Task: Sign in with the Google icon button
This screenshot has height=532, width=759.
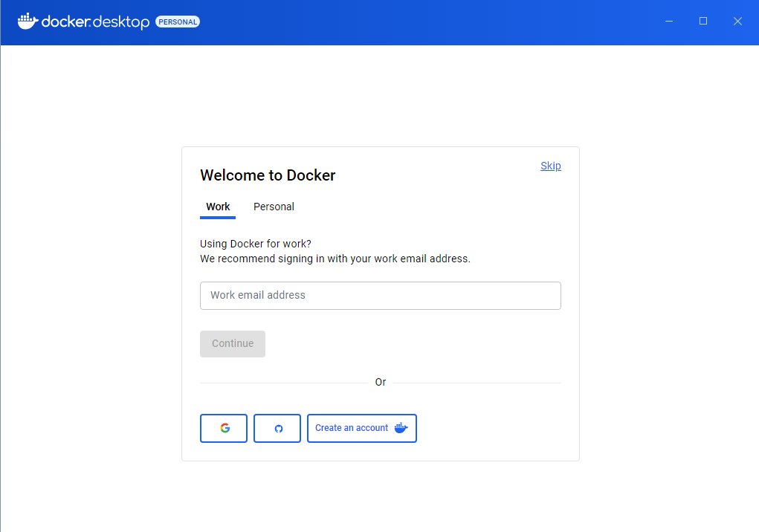Action: pyautogui.click(x=224, y=428)
